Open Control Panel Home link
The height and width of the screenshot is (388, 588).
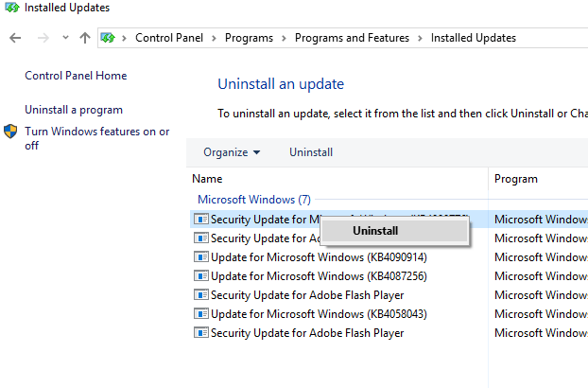pos(76,76)
